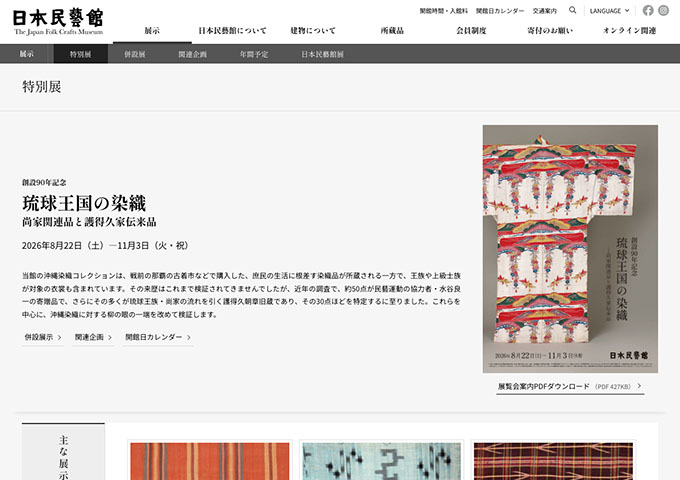Screen dimensions: 680x480
Task: Open 会員制度 menu item
Action: point(471,31)
